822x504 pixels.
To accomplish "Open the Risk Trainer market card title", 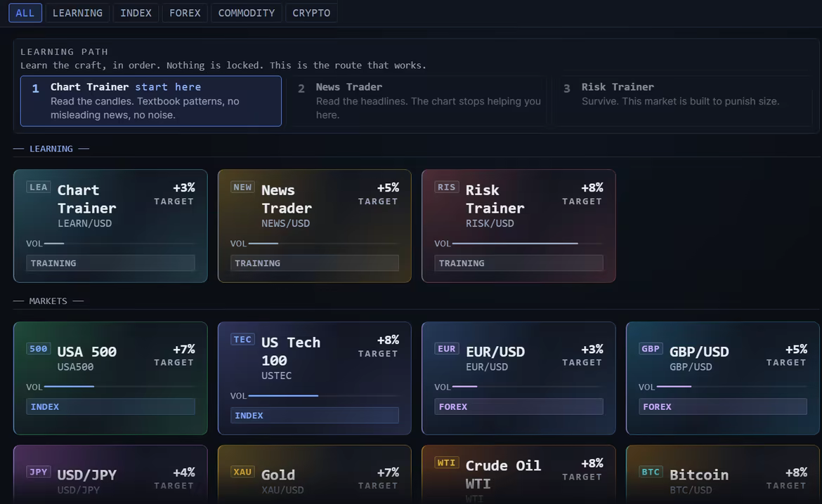I will pyautogui.click(x=495, y=199).
